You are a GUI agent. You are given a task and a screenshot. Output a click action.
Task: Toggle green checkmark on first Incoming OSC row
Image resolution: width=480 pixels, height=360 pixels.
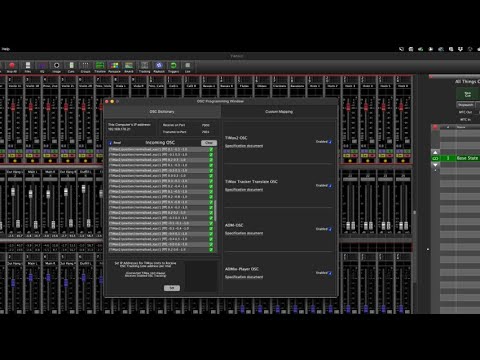coord(211,149)
